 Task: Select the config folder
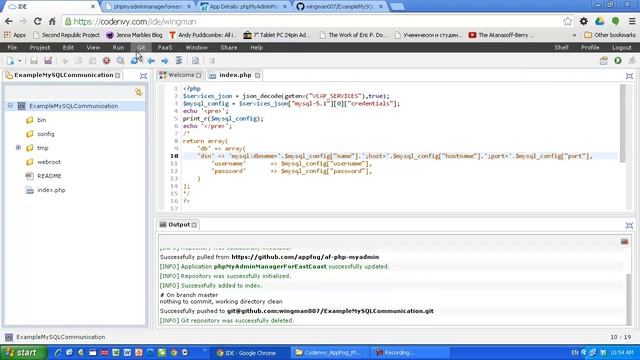[46, 134]
